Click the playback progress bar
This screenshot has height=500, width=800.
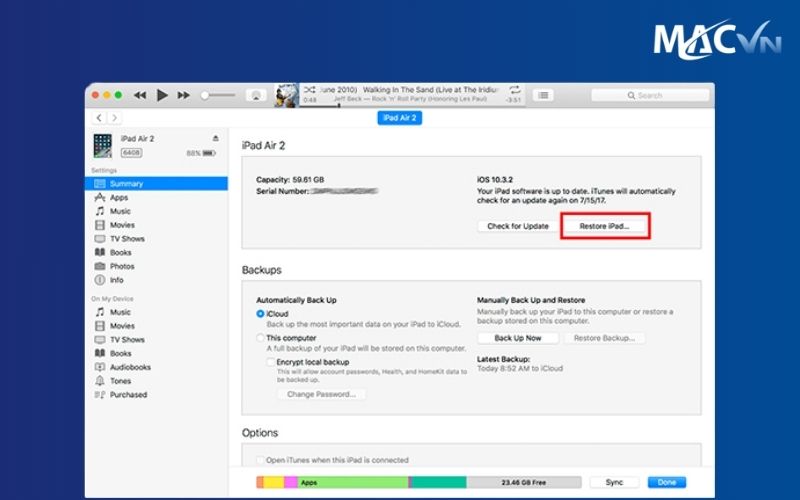point(412,106)
